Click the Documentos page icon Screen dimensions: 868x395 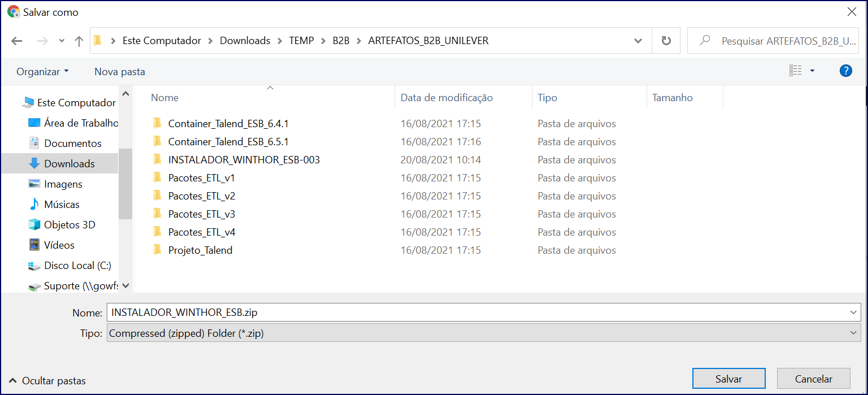tap(34, 144)
